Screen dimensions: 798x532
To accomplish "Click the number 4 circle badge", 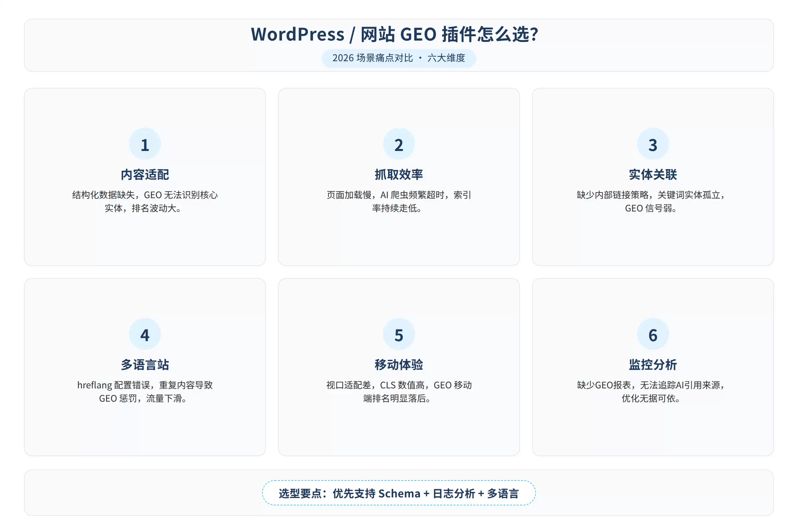I will pos(145,334).
